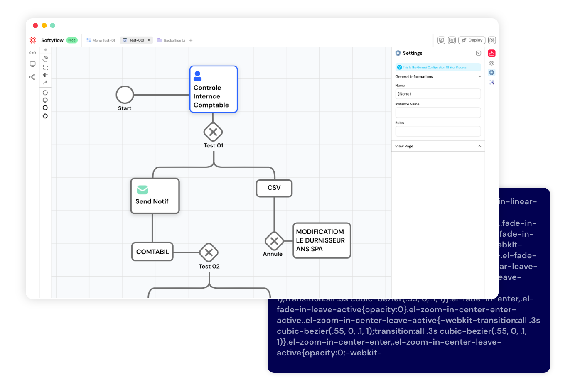Screen dimensions: 575x392
Task: Click the Instance Name input field
Action: coord(438,113)
